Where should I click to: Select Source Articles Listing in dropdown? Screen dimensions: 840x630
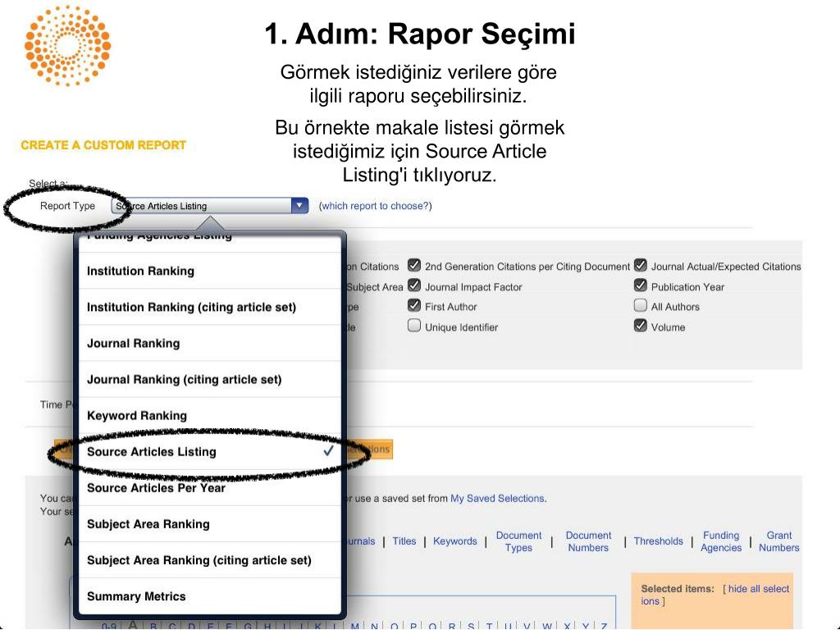(x=210, y=452)
